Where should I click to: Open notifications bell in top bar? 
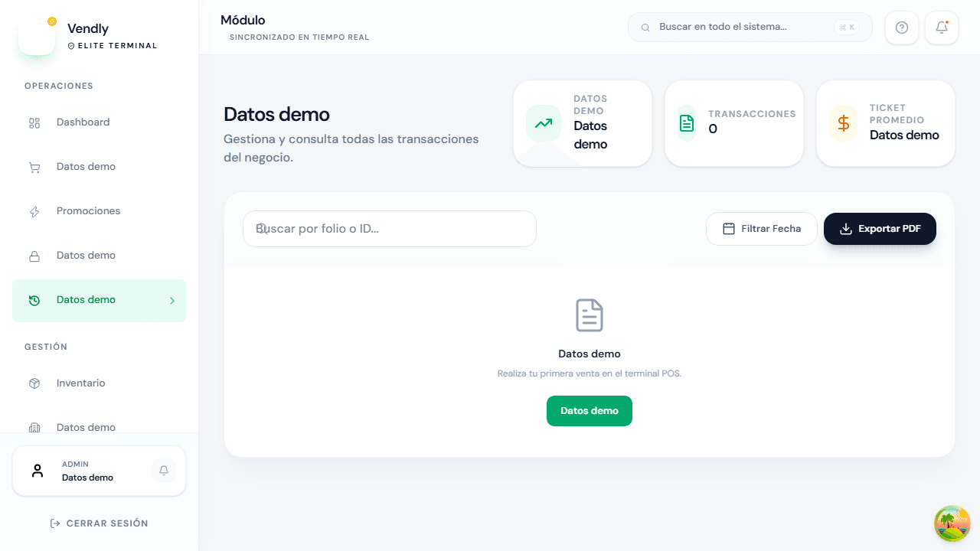942,28
